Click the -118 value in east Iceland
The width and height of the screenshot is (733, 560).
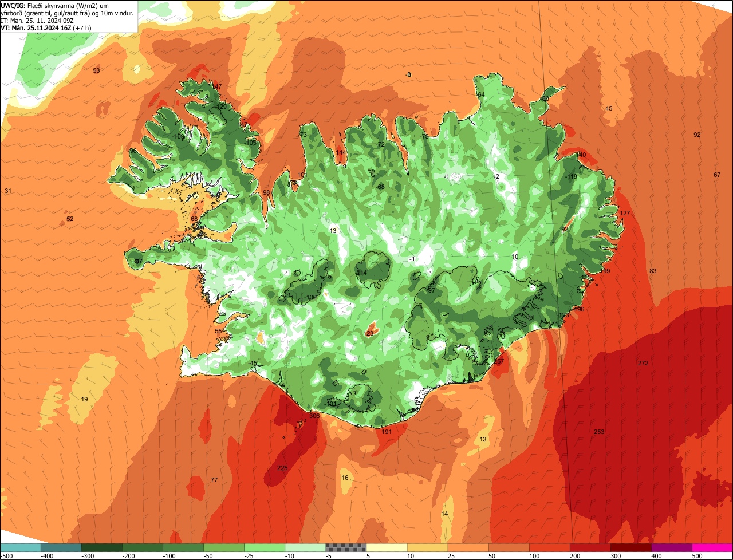coord(571,176)
